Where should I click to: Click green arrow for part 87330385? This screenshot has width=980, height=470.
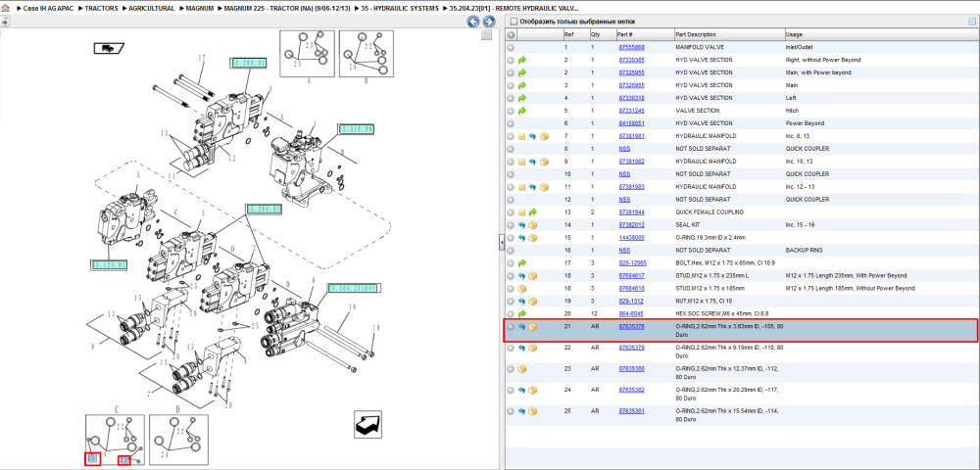point(522,60)
